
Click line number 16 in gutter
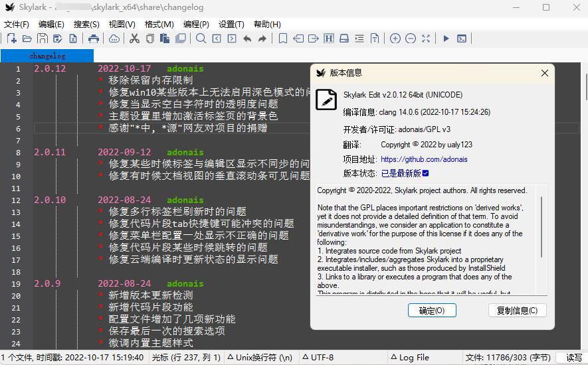pyautogui.click(x=16, y=248)
